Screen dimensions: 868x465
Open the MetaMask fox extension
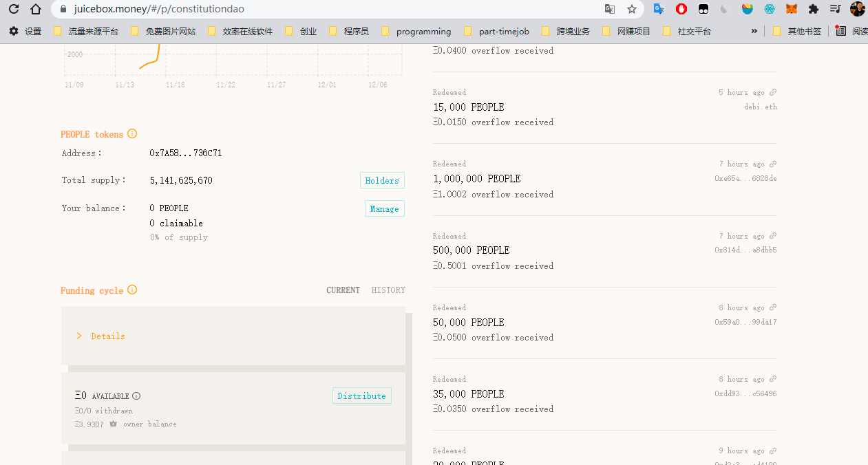[x=792, y=9]
